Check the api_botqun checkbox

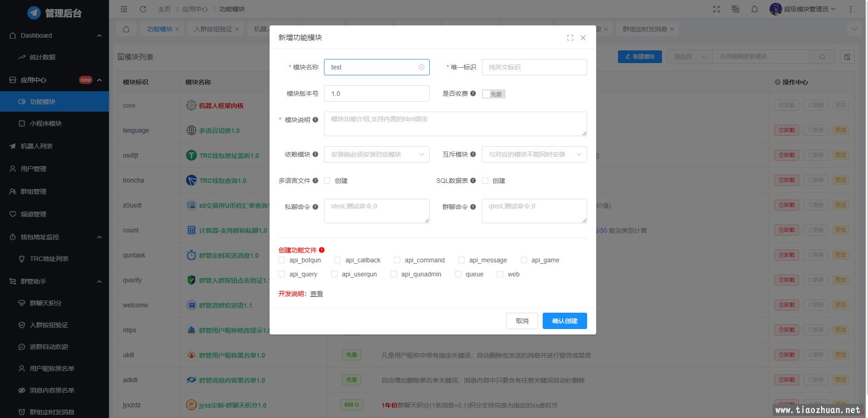coord(282,260)
